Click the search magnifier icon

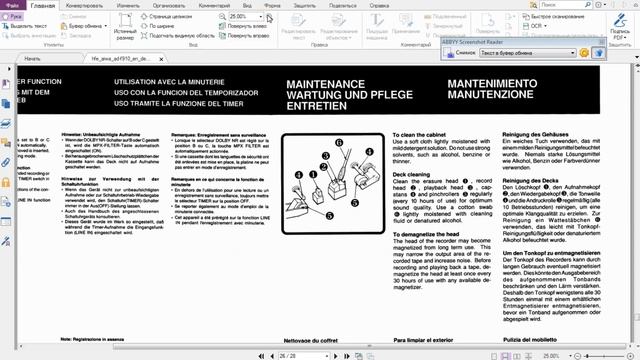tap(588, 5)
